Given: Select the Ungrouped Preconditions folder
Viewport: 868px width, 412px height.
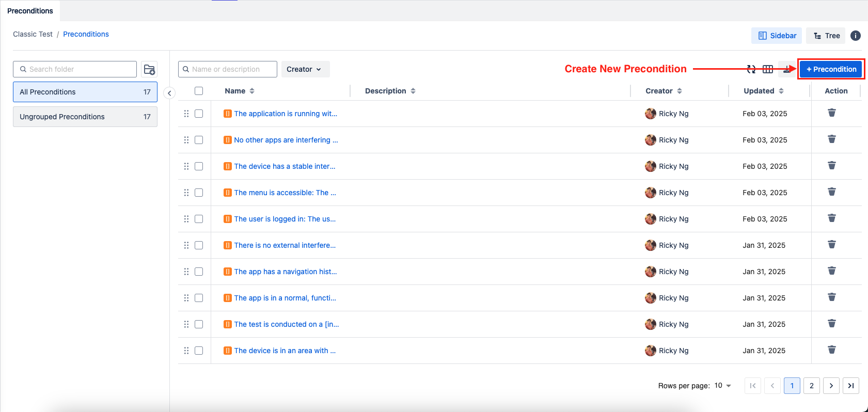Looking at the screenshot, I should [85, 117].
